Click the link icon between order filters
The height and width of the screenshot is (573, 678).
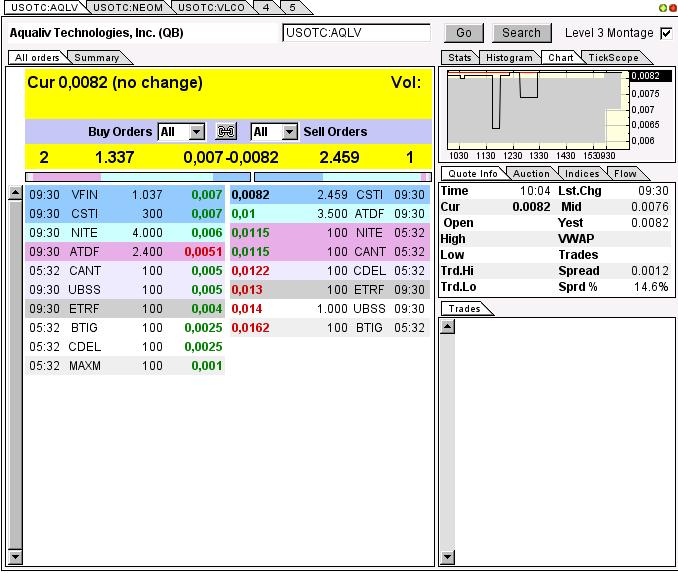click(226, 131)
